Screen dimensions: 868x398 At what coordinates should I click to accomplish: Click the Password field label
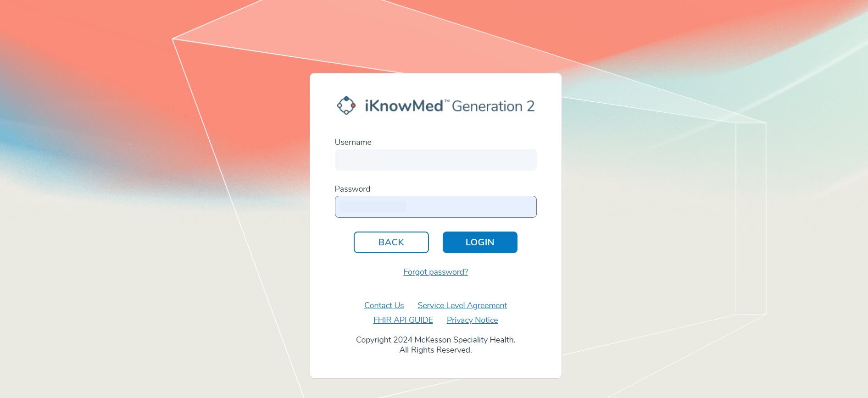[352, 189]
